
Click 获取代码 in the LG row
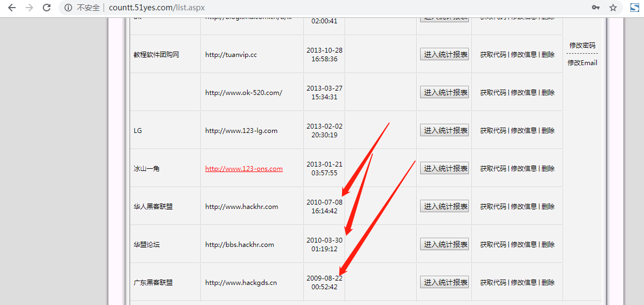[x=493, y=130]
